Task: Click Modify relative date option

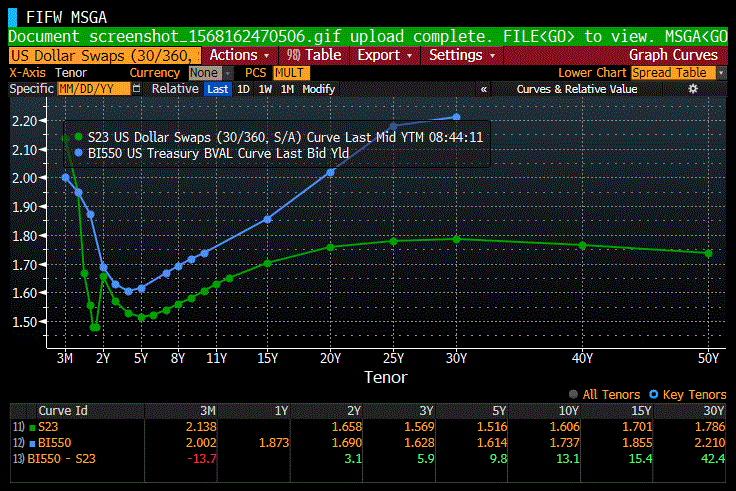Action: pyautogui.click(x=319, y=89)
